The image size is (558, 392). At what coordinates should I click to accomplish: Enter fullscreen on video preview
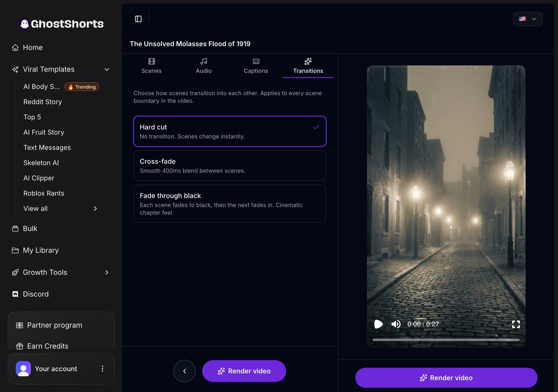point(516,324)
